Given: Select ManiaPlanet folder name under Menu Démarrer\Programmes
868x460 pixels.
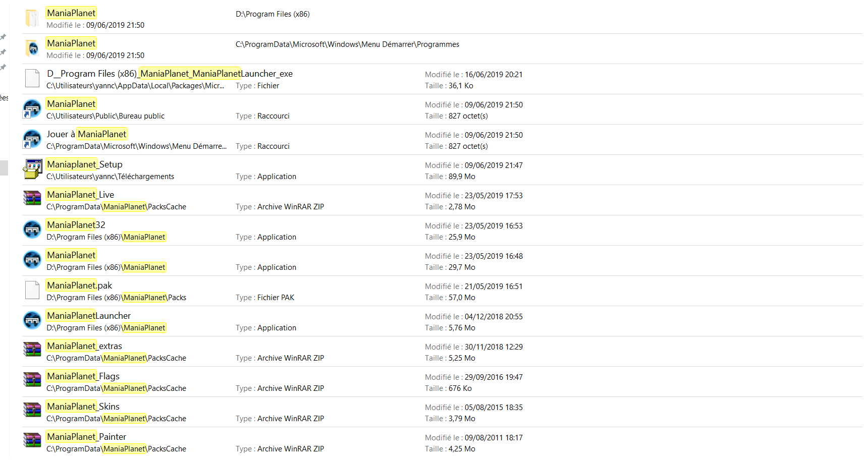Looking at the screenshot, I should click(x=71, y=43).
